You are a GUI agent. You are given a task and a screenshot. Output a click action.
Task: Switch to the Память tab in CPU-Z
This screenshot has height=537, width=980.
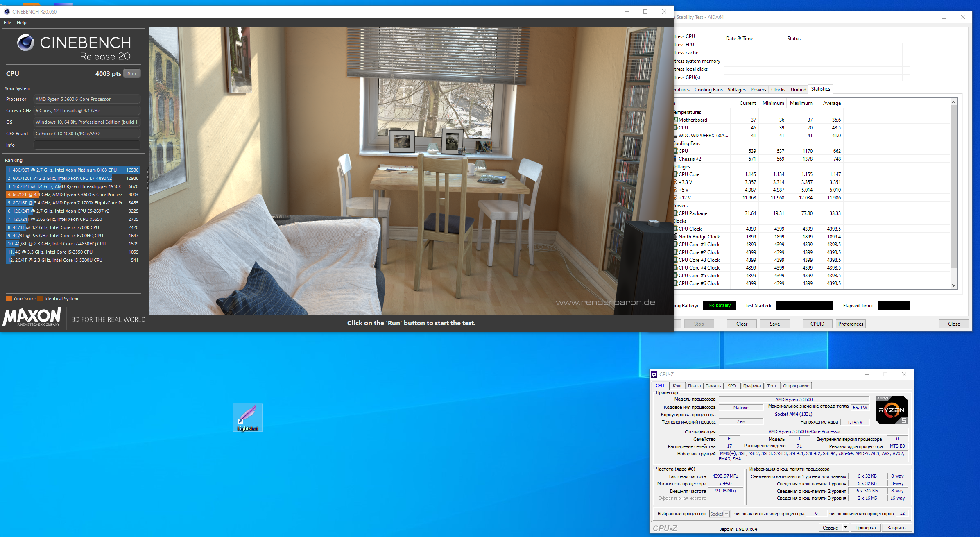coord(713,386)
